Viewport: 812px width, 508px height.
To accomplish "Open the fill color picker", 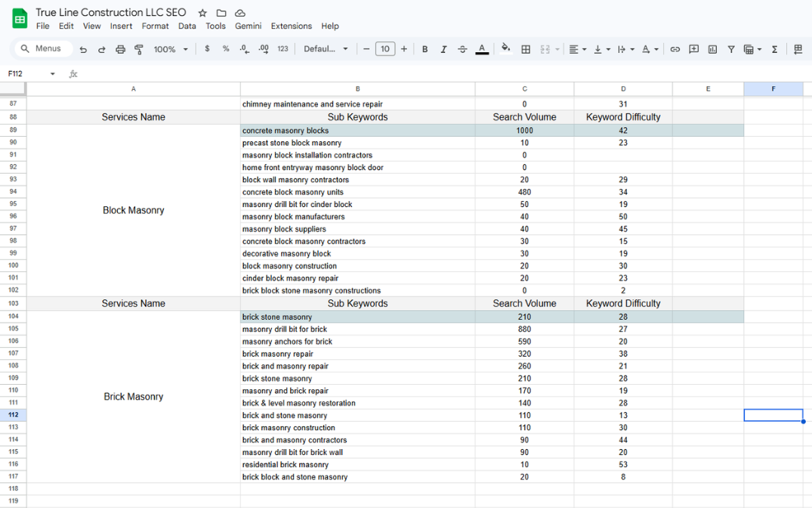I will (505, 49).
